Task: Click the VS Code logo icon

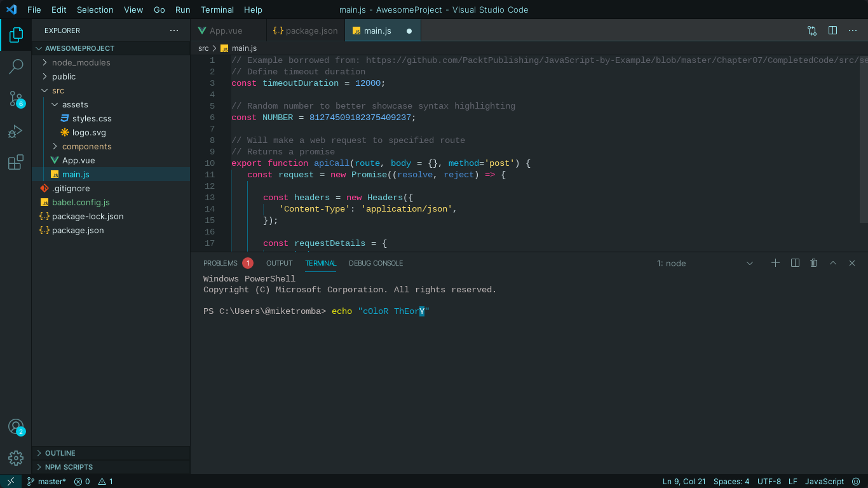Action: click(x=11, y=10)
